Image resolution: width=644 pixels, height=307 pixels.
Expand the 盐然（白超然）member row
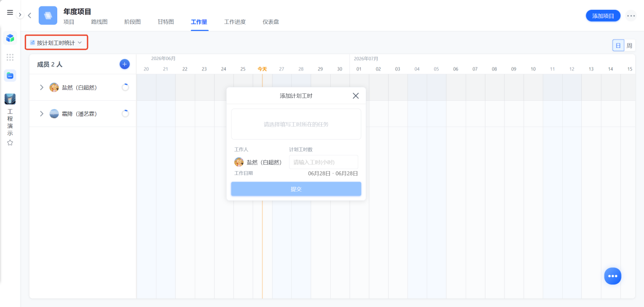42,87
